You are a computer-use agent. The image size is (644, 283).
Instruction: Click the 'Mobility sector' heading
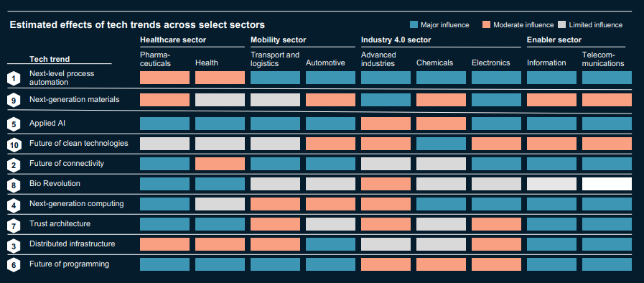[278, 40]
